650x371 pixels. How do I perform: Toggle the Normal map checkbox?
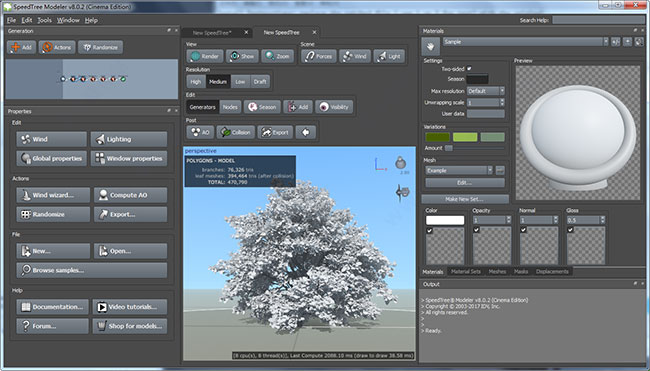(x=523, y=230)
